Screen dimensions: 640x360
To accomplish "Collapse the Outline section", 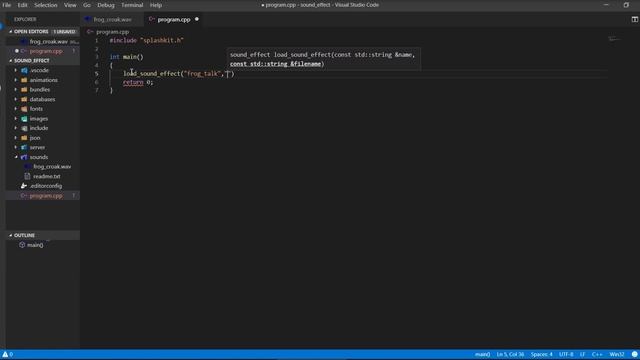I will click(11, 235).
